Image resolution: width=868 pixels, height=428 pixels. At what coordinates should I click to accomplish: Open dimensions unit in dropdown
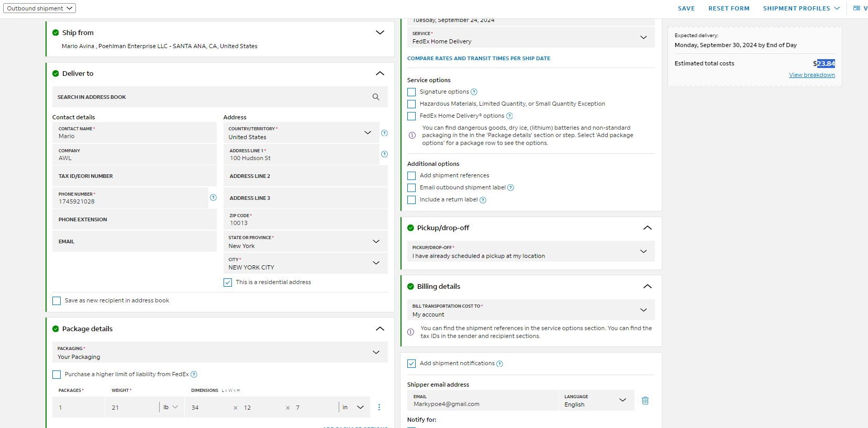(353, 407)
